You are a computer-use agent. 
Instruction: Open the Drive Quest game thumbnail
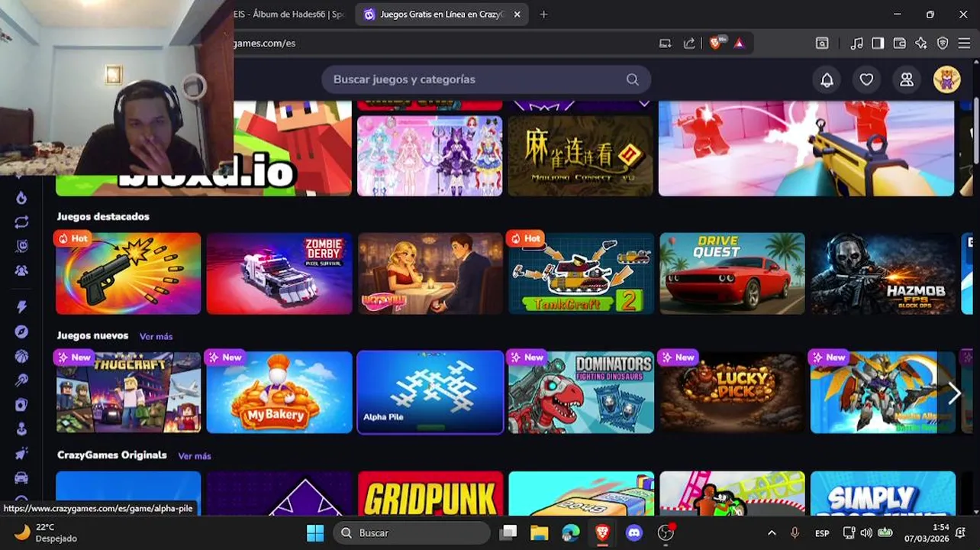[733, 273]
